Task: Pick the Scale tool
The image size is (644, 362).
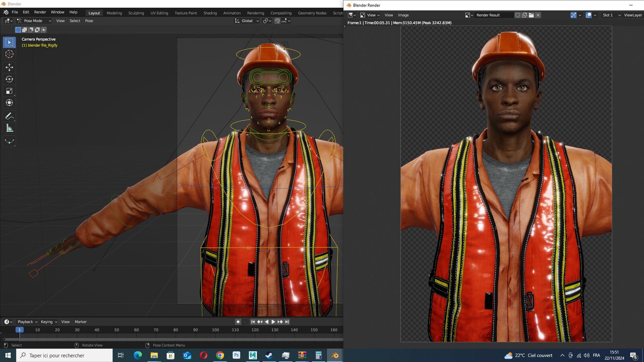Action: pyautogui.click(x=9, y=91)
